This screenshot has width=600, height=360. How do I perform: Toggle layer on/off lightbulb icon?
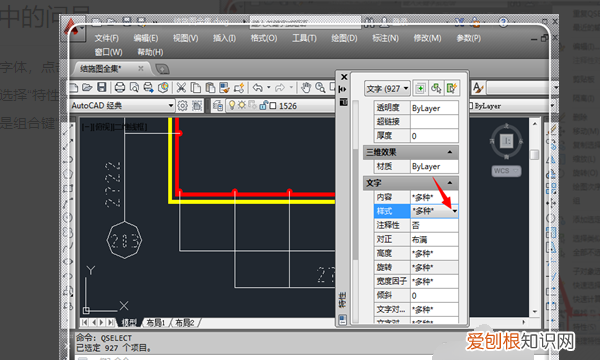tap(232, 105)
